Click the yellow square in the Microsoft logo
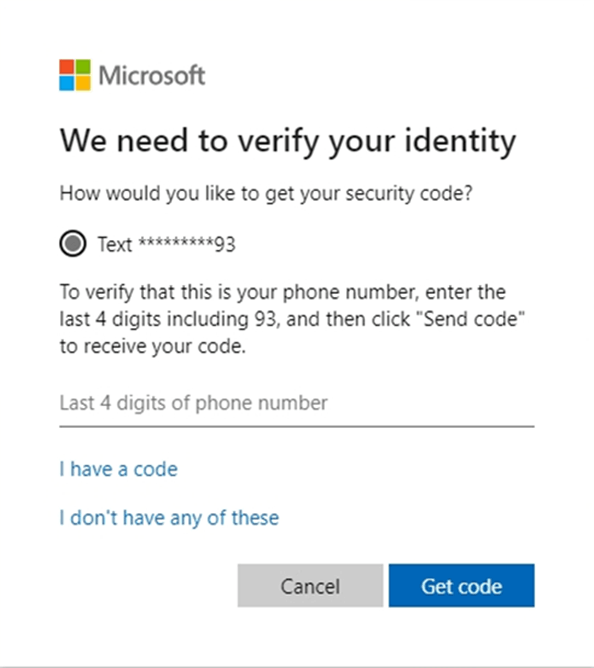This screenshot has width=594, height=668. coord(83,83)
